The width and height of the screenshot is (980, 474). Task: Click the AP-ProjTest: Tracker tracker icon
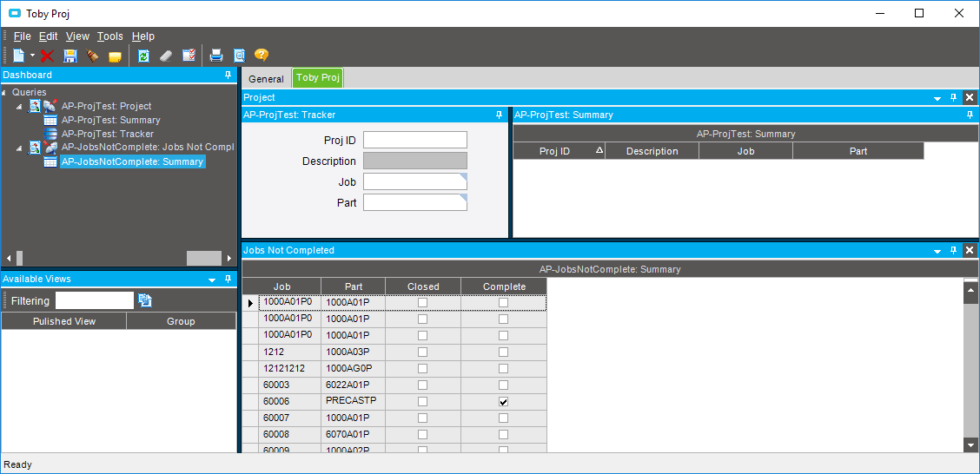click(x=51, y=134)
